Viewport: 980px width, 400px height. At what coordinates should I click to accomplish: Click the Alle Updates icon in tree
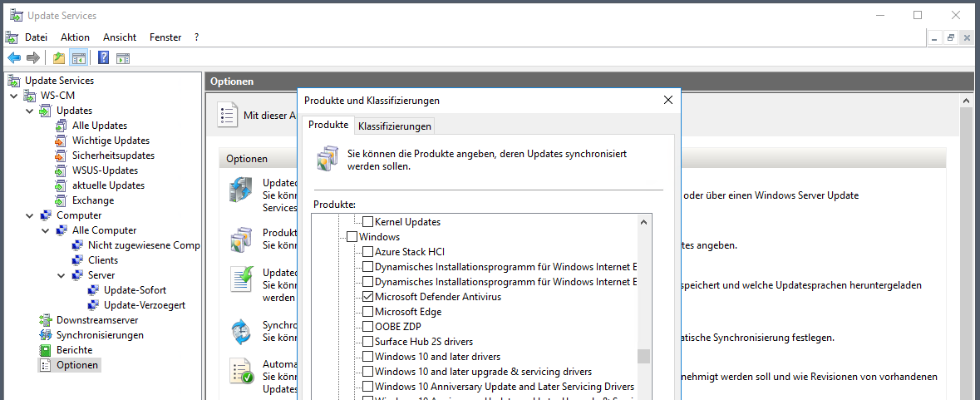coord(61,126)
